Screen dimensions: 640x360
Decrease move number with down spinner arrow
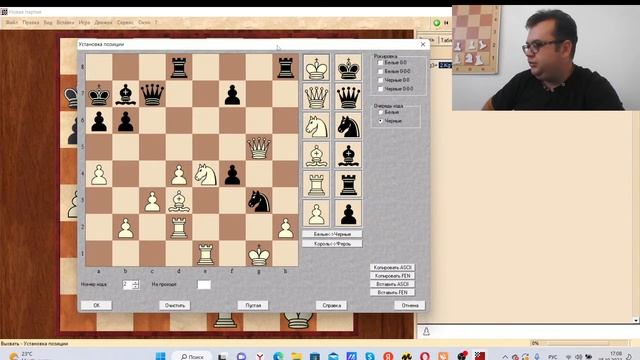136,287
